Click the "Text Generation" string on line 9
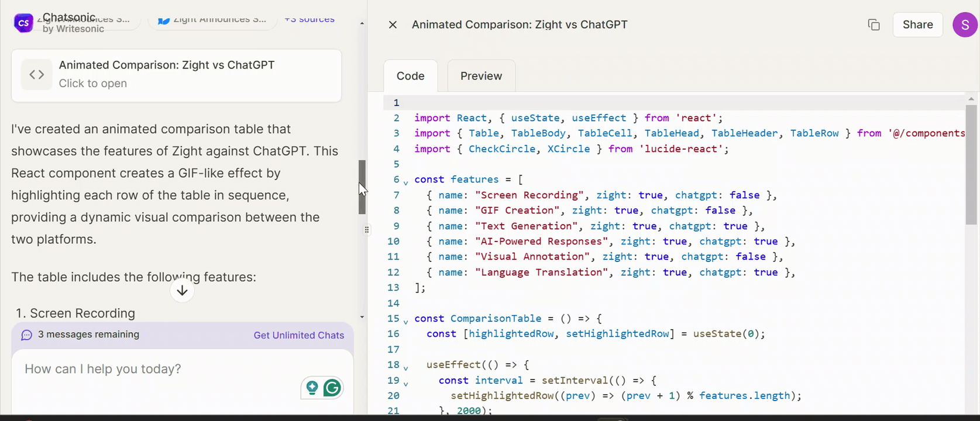The width and height of the screenshot is (980, 421). (x=527, y=226)
